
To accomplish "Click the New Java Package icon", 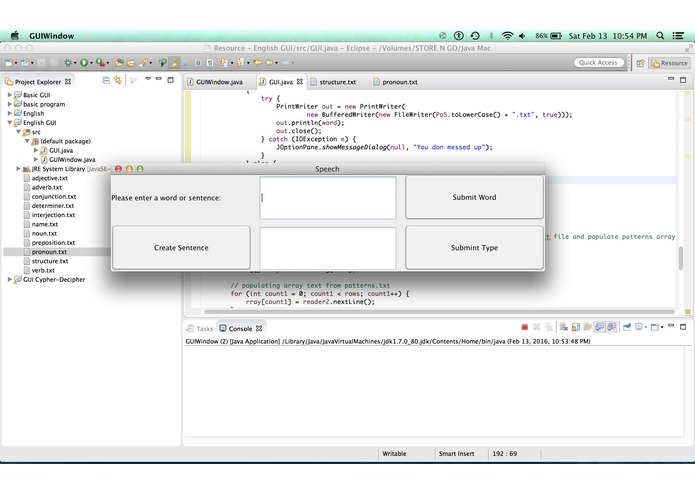I will (x=119, y=63).
